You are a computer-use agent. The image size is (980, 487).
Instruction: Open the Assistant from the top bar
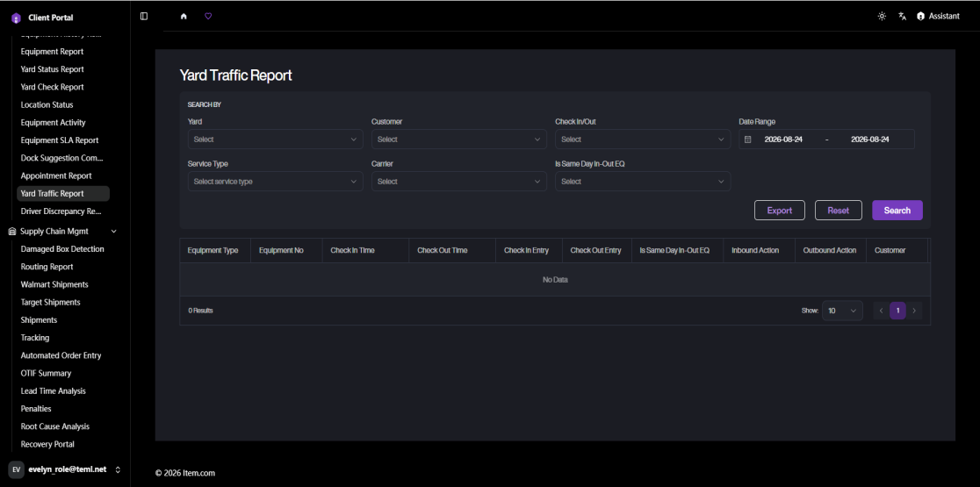pos(938,16)
